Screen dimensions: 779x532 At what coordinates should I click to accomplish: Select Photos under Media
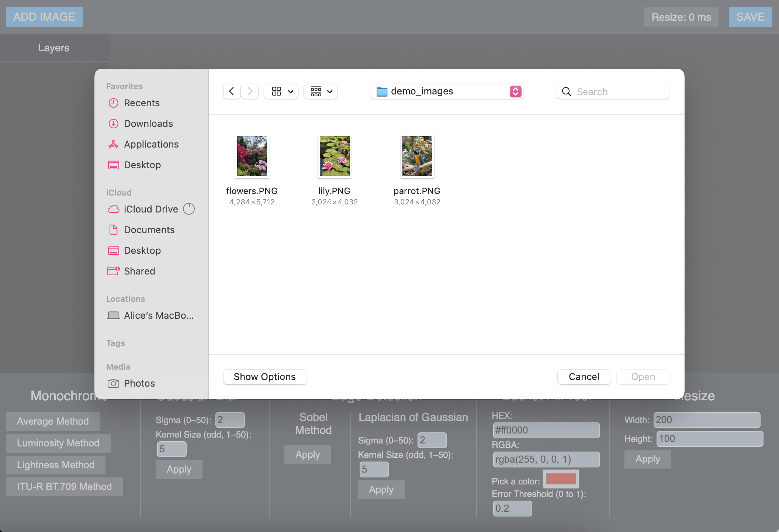139,383
